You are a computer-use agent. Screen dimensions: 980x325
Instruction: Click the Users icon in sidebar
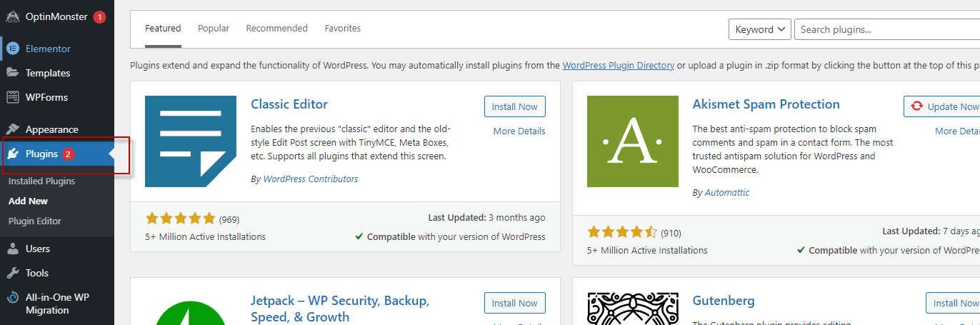(13, 249)
